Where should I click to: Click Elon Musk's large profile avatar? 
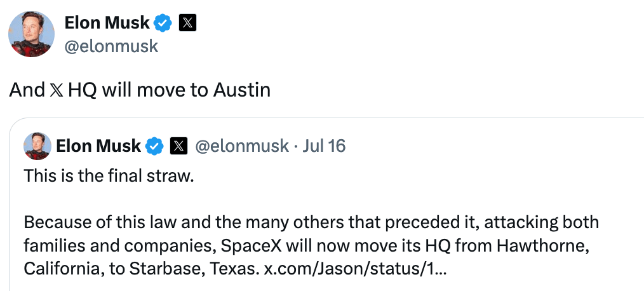point(31,34)
